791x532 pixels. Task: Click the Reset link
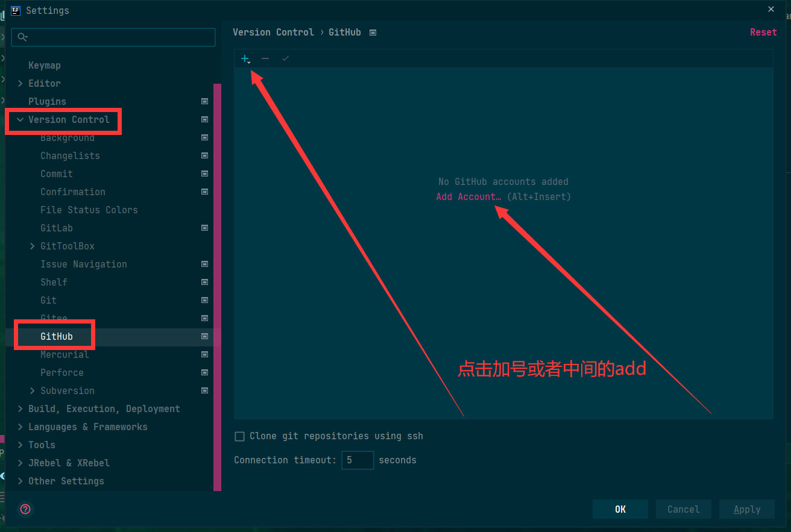[x=763, y=33]
